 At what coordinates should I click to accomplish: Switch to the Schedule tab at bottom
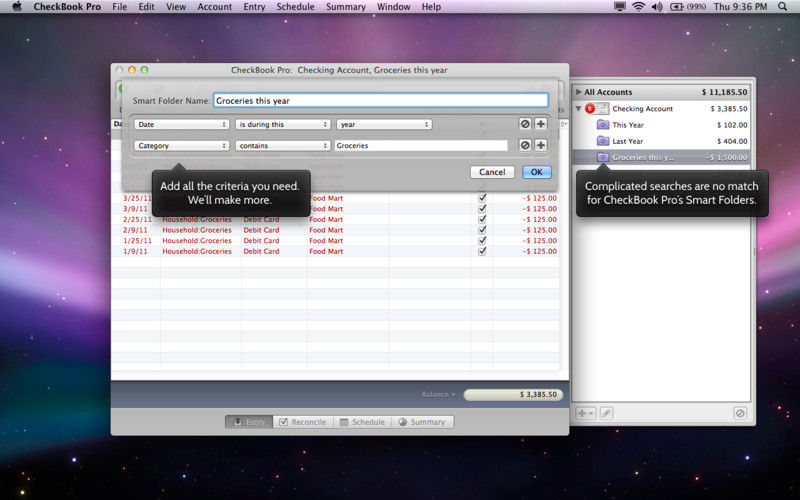tap(362, 422)
